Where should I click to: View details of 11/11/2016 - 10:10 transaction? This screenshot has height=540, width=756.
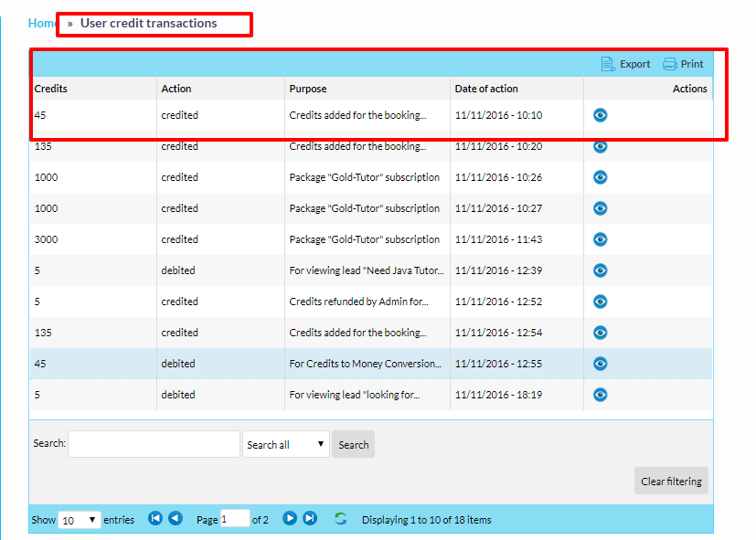pos(600,115)
